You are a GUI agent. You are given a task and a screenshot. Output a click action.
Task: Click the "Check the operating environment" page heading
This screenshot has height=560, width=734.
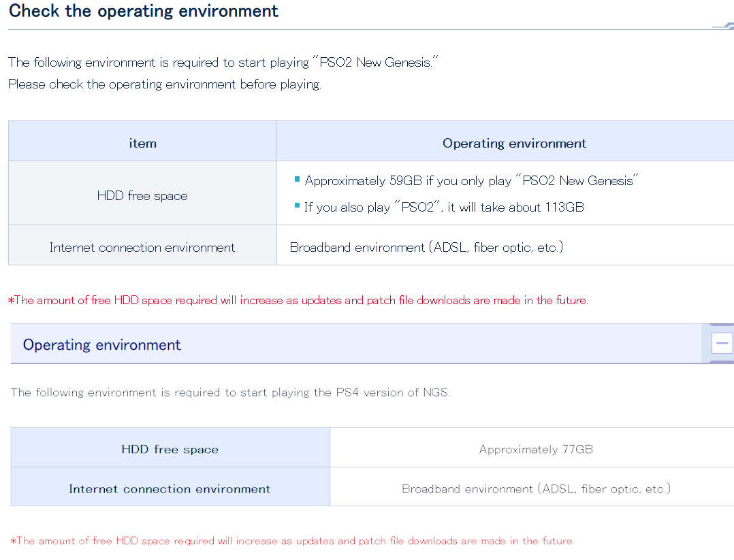pyautogui.click(x=144, y=12)
